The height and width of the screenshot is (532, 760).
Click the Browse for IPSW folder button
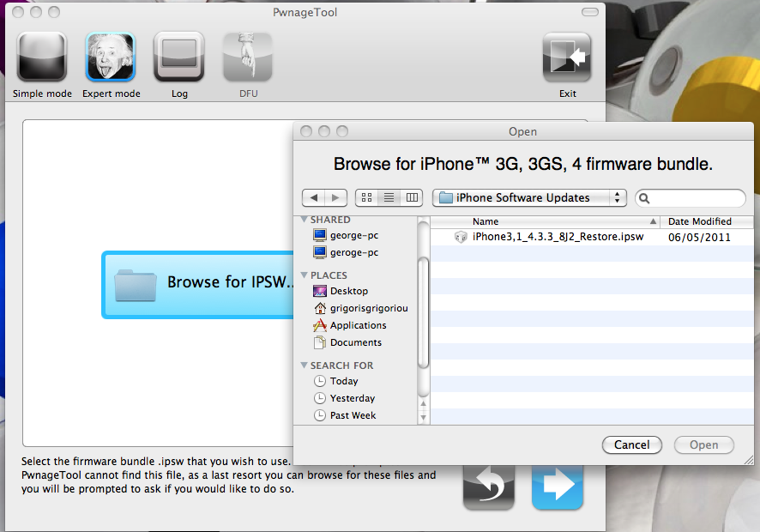tap(198, 285)
